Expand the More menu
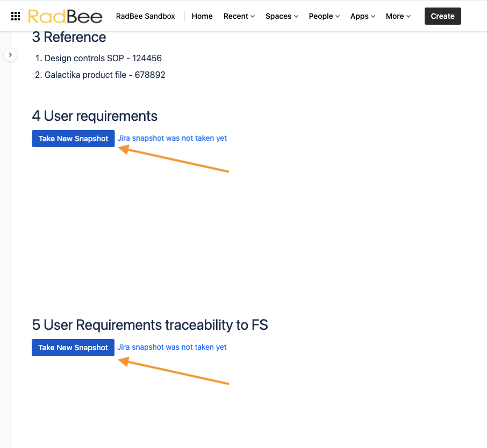 click(x=398, y=16)
